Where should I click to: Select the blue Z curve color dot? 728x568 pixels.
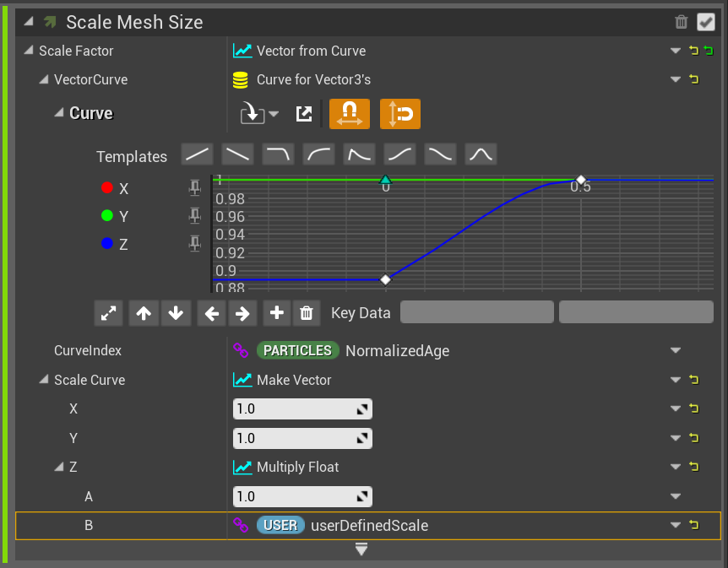pyautogui.click(x=106, y=244)
